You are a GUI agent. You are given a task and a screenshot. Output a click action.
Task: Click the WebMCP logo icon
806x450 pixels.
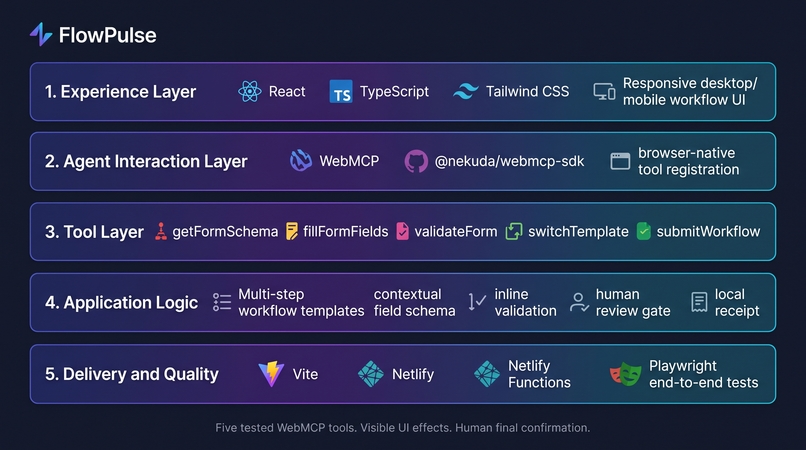301,161
